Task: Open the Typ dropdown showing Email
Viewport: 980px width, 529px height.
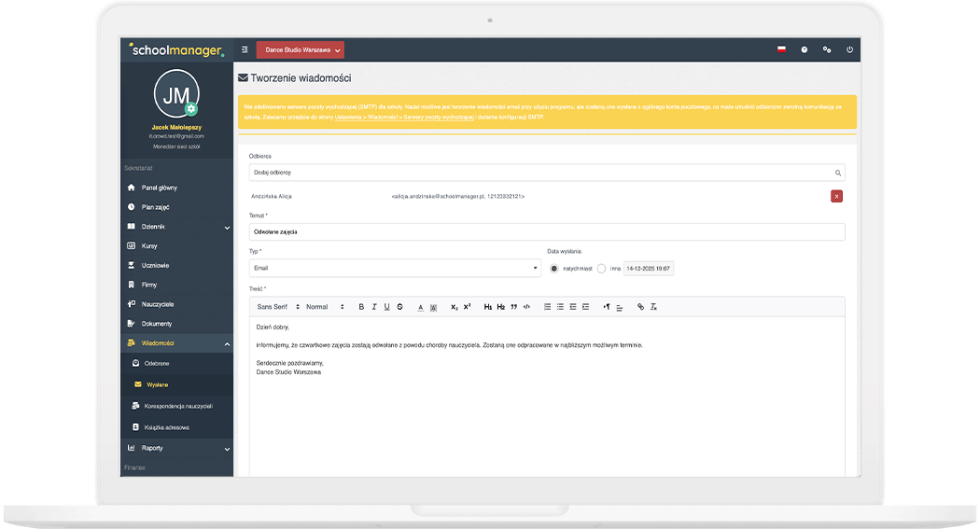Action: [x=395, y=269]
